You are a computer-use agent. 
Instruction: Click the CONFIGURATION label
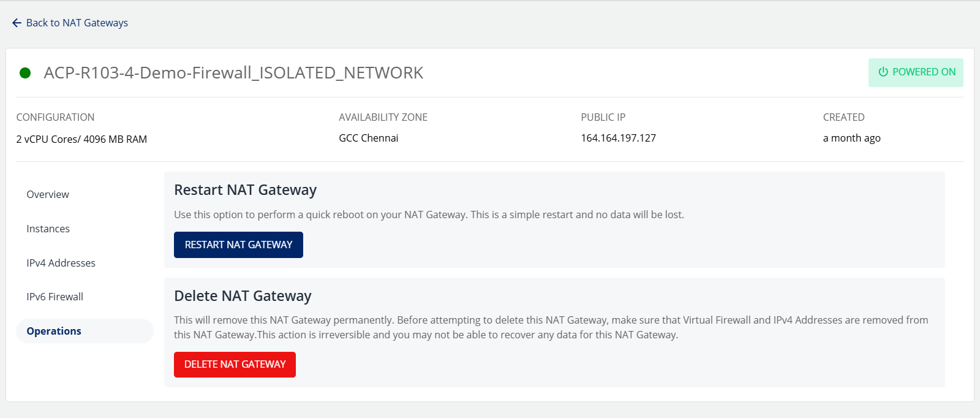[x=55, y=117]
